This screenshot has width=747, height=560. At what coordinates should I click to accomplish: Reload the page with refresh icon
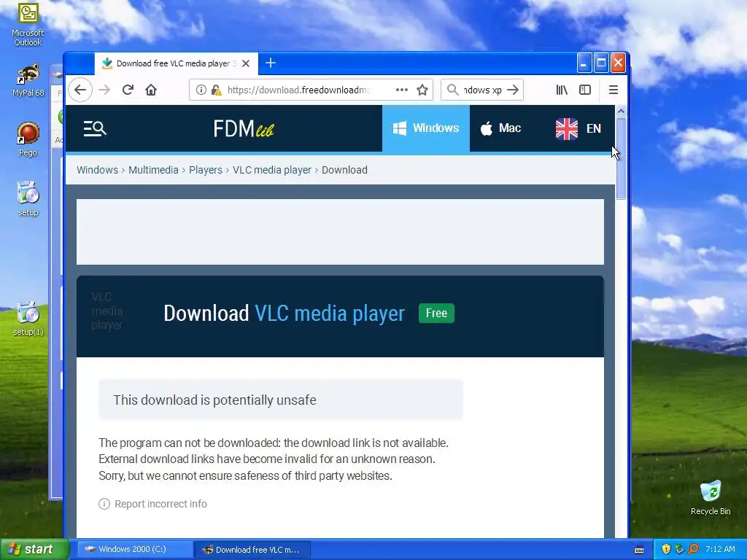click(128, 90)
